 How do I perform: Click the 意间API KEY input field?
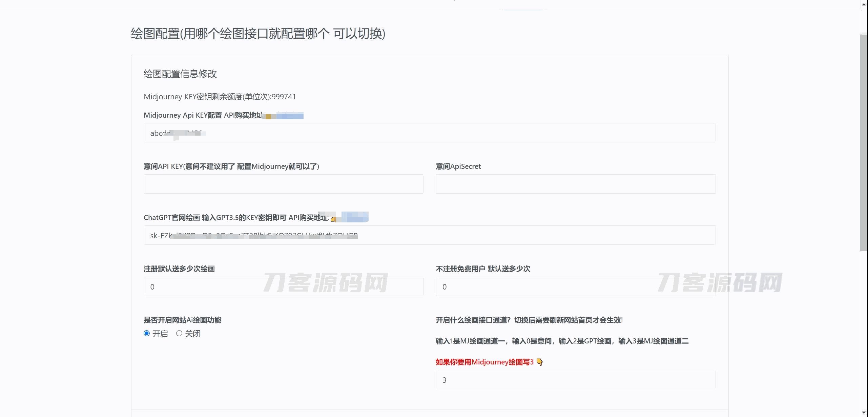(x=283, y=184)
